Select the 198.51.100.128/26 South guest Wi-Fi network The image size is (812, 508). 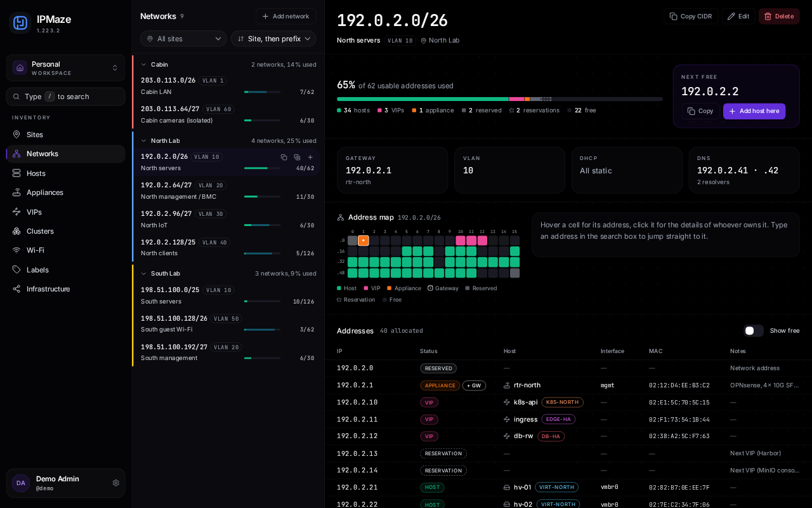[x=228, y=324]
